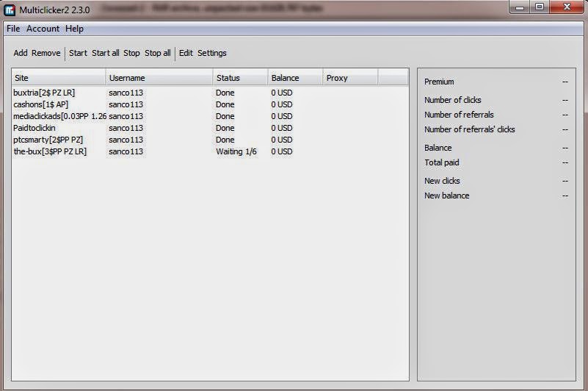Open Settings from the toolbar
Image resolution: width=588 pixels, height=391 pixels.
click(212, 53)
